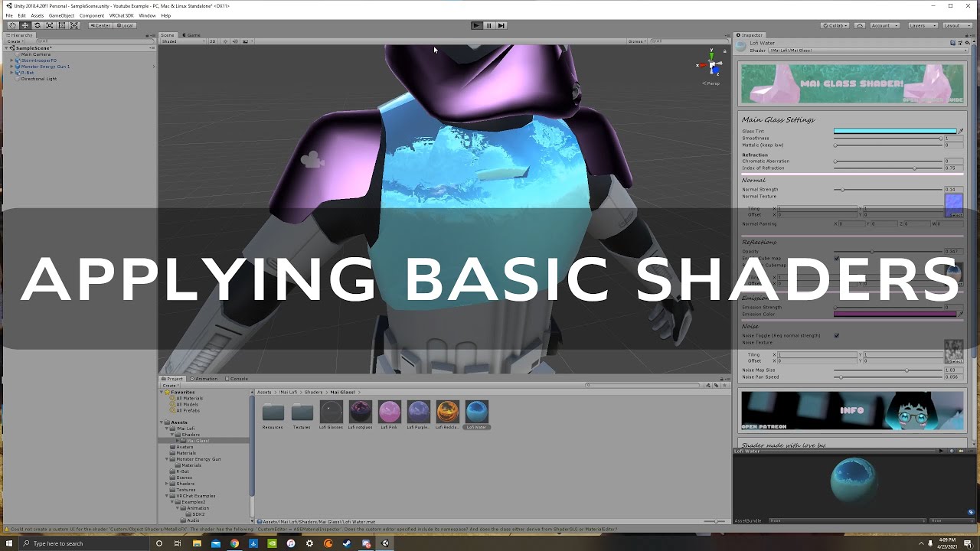The image size is (980, 551).
Task: Select the Lofi Water material
Action: tap(476, 415)
